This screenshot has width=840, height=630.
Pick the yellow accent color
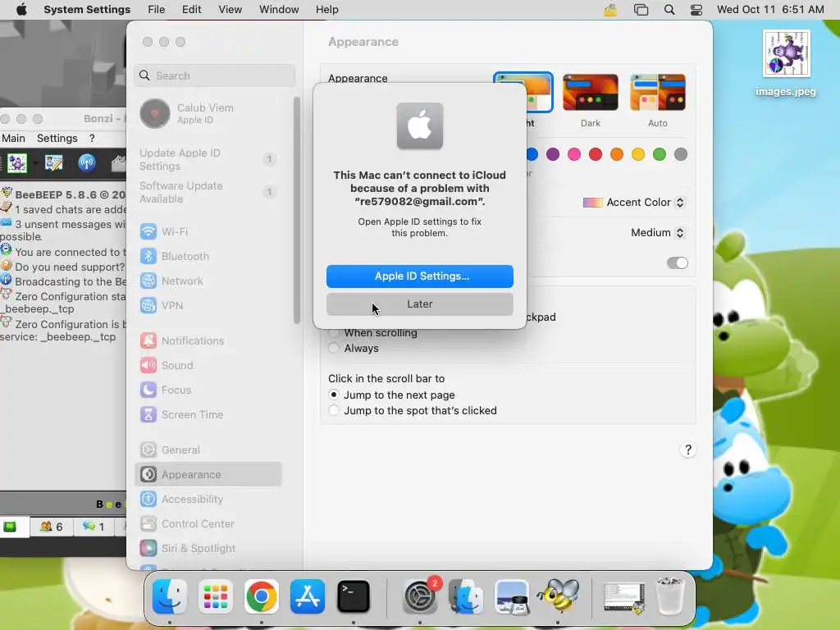pyautogui.click(x=638, y=155)
